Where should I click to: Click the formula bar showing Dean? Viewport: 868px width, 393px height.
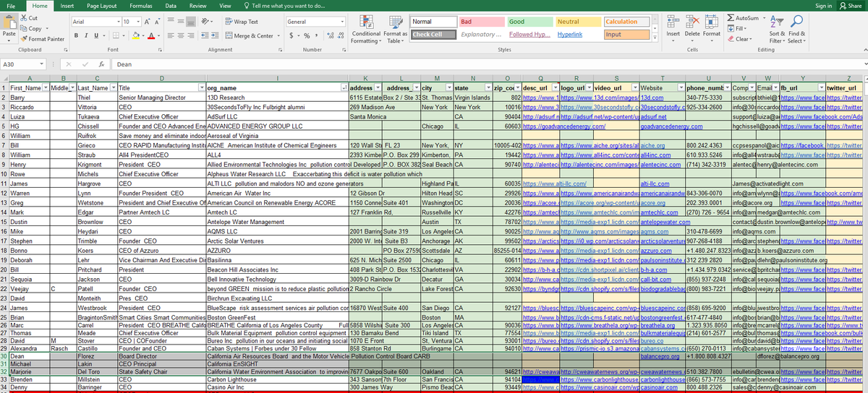485,64
